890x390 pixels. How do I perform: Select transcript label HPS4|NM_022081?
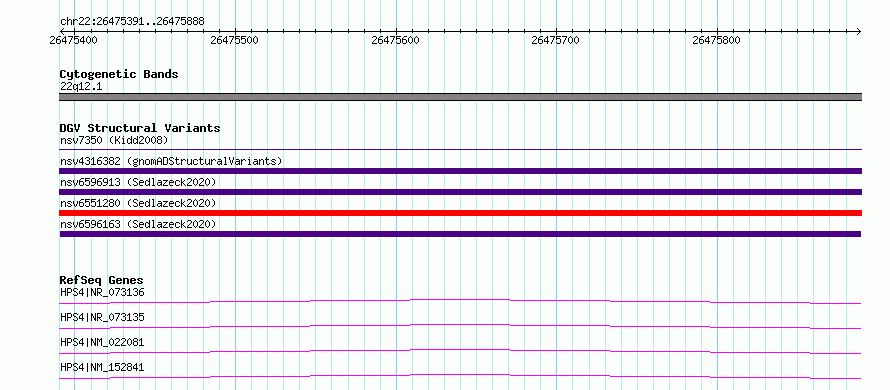coord(102,342)
